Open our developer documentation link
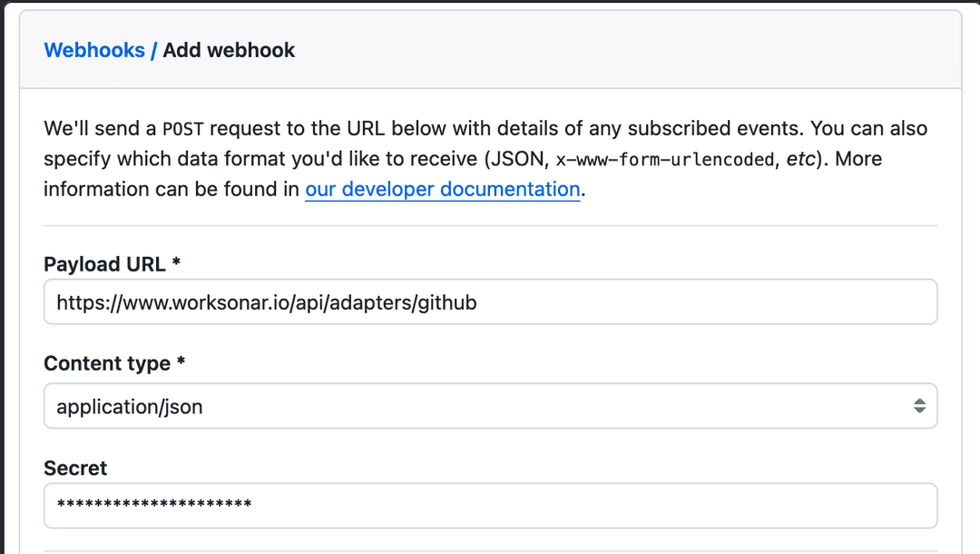Viewport: 980px width, 554px height. (x=442, y=189)
